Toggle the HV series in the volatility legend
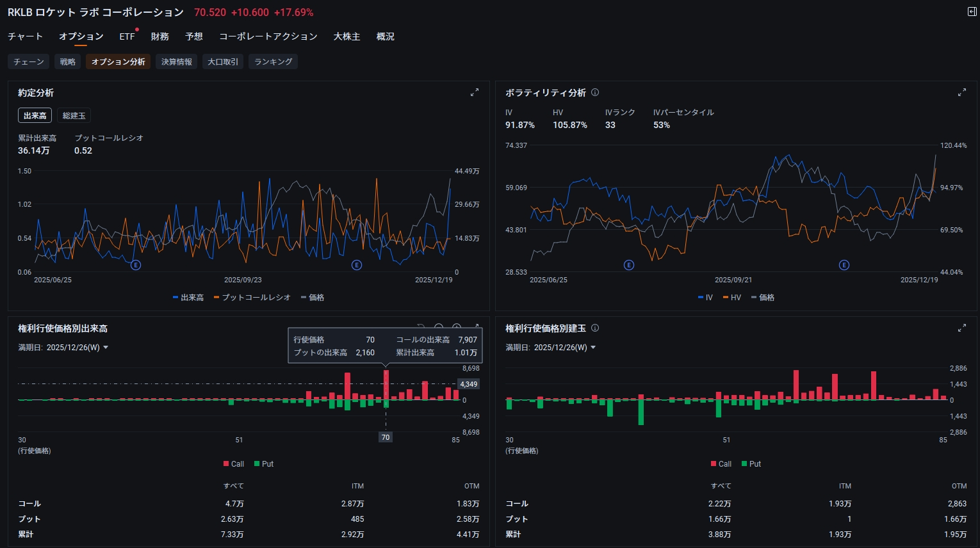This screenshot has height=548, width=980. 731,298
